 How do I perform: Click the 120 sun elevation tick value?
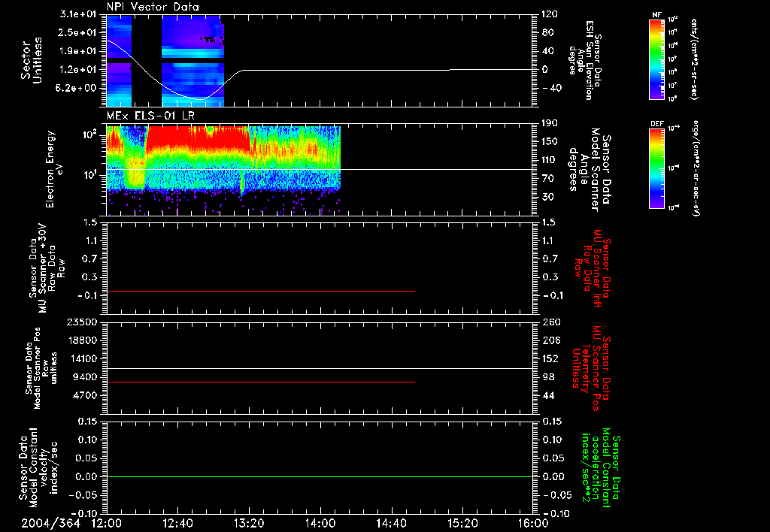pyautogui.click(x=550, y=14)
